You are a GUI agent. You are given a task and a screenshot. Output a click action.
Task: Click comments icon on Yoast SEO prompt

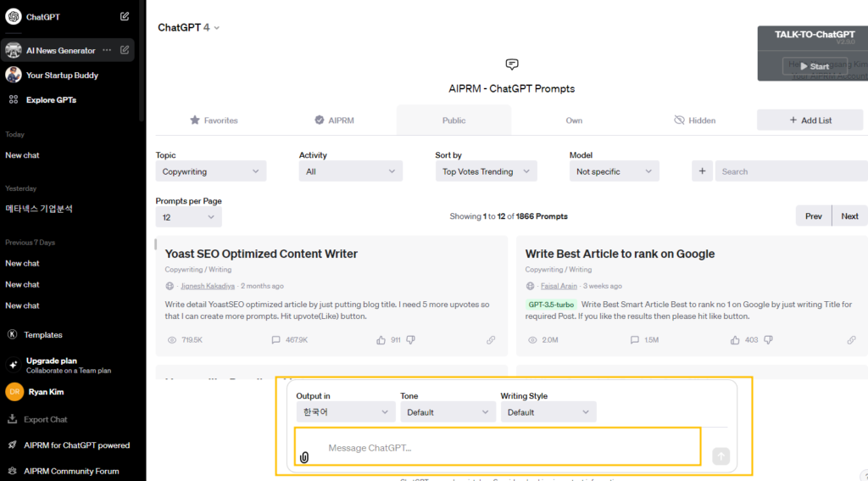click(x=275, y=339)
